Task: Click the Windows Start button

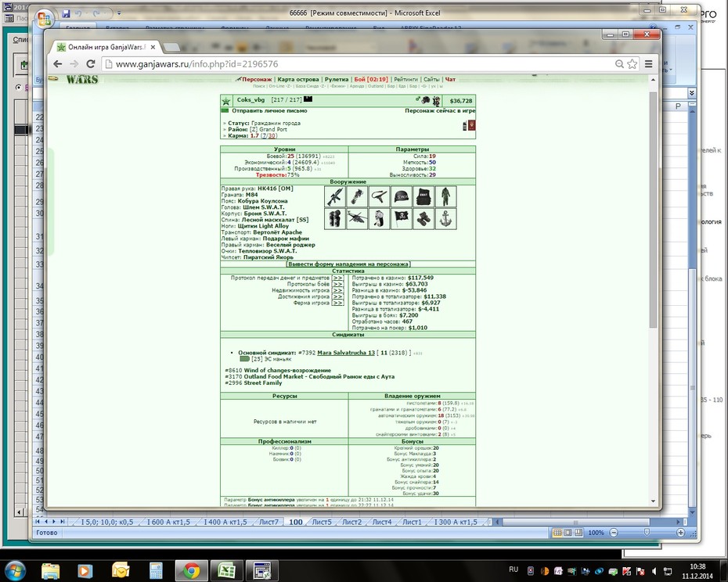Action: click(15, 570)
